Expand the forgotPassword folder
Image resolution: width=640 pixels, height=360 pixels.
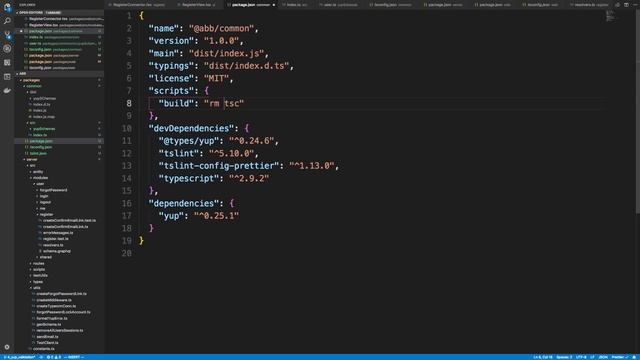coord(53,190)
